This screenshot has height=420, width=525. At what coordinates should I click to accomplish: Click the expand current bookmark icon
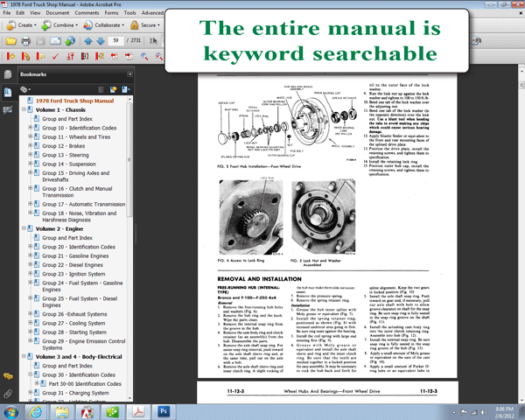[x=126, y=89]
